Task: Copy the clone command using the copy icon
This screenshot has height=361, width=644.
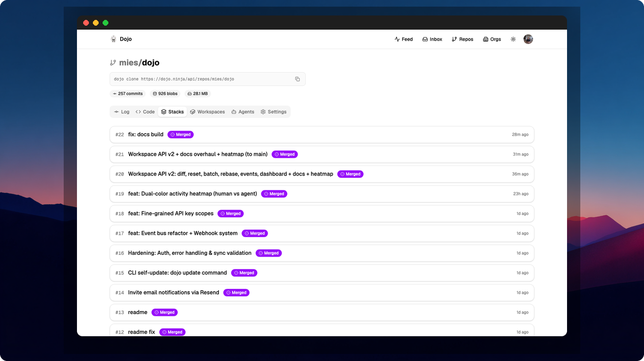Action: [297, 79]
